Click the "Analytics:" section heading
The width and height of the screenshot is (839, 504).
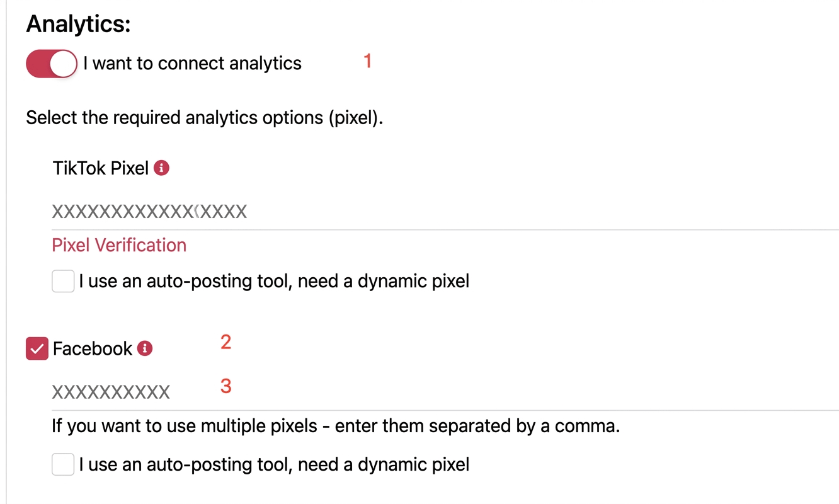(78, 24)
